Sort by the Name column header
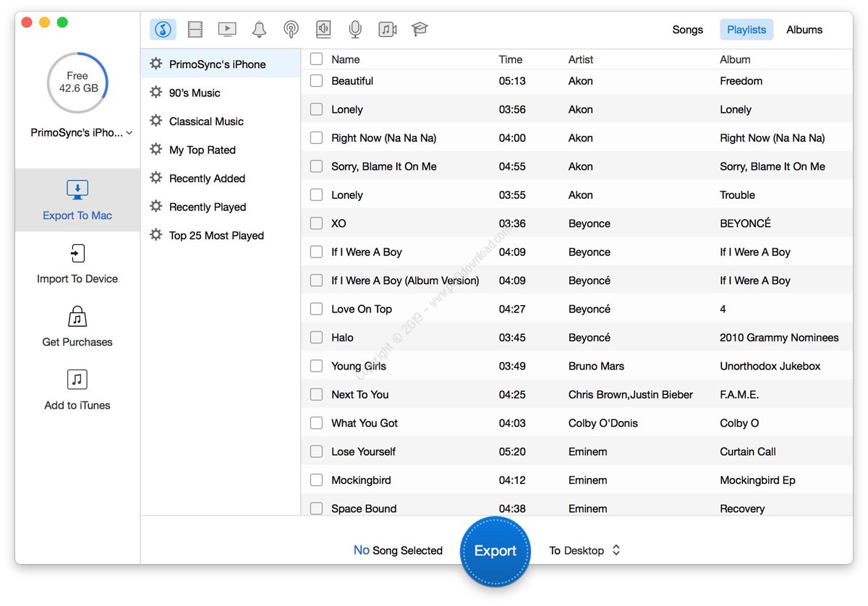 pos(346,59)
